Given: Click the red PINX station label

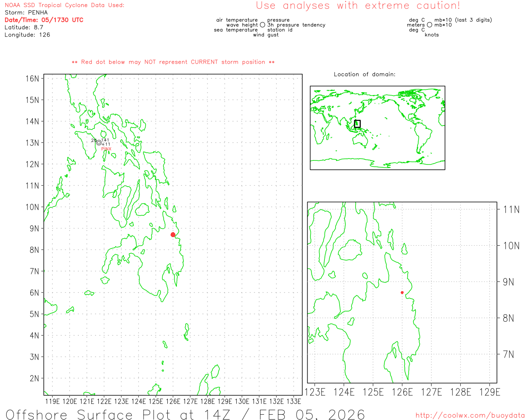Looking at the screenshot, I should pyautogui.click(x=106, y=149).
